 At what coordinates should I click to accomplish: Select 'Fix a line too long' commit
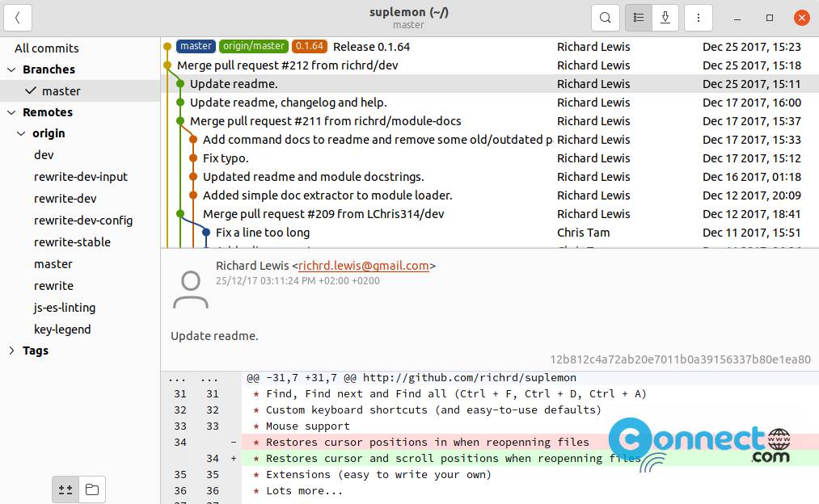point(490,233)
